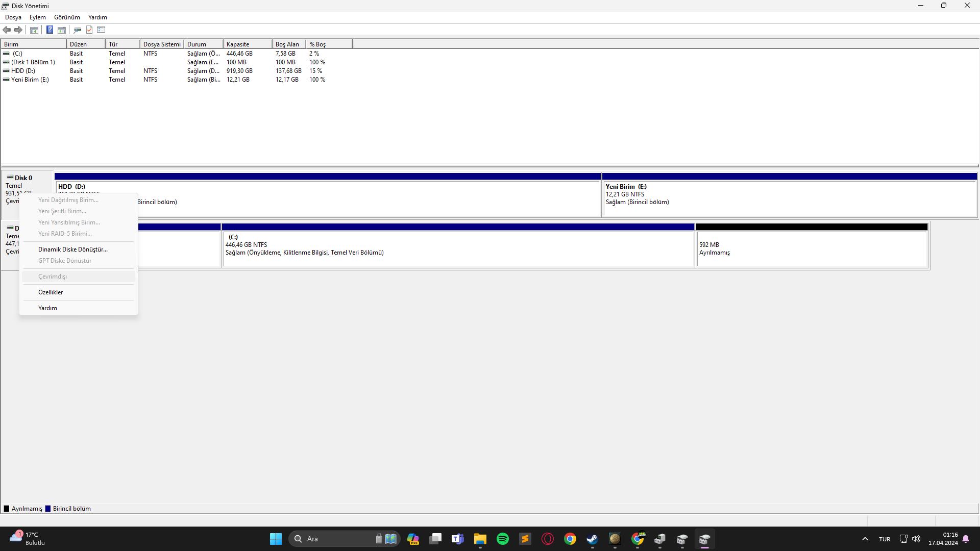This screenshot has height=551, width=980.
Task: Choose Özellikler from the context menu
Action: tap(51, 292)
